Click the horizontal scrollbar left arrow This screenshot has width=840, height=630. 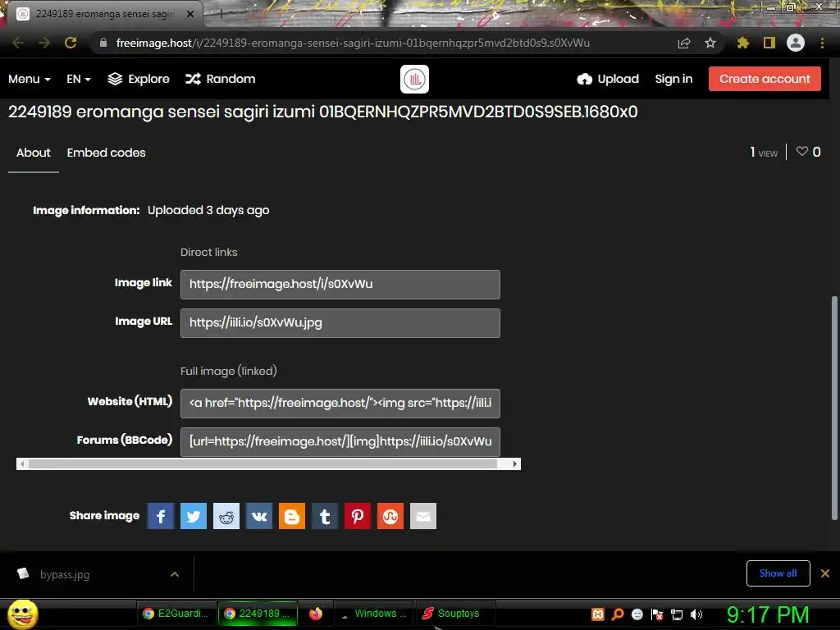[22, 464]
